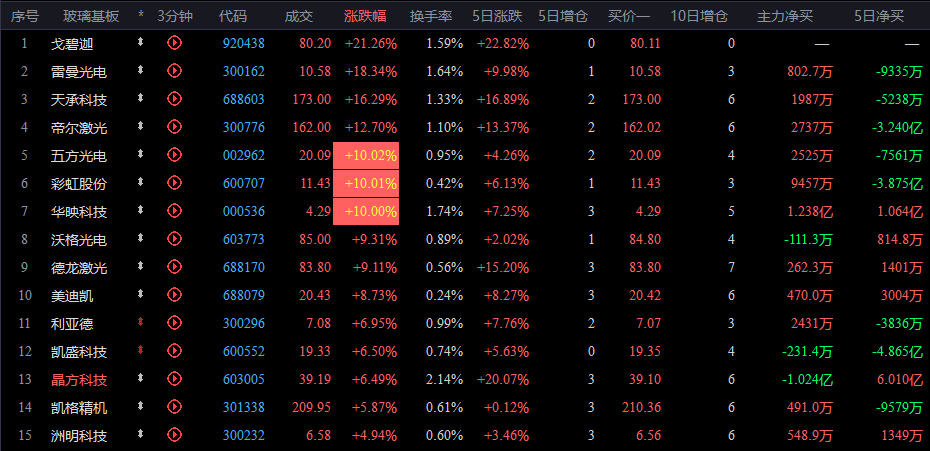Click stock code 301338
The width and height of the screenshot is (930, 451).
[x=244, y=408]
